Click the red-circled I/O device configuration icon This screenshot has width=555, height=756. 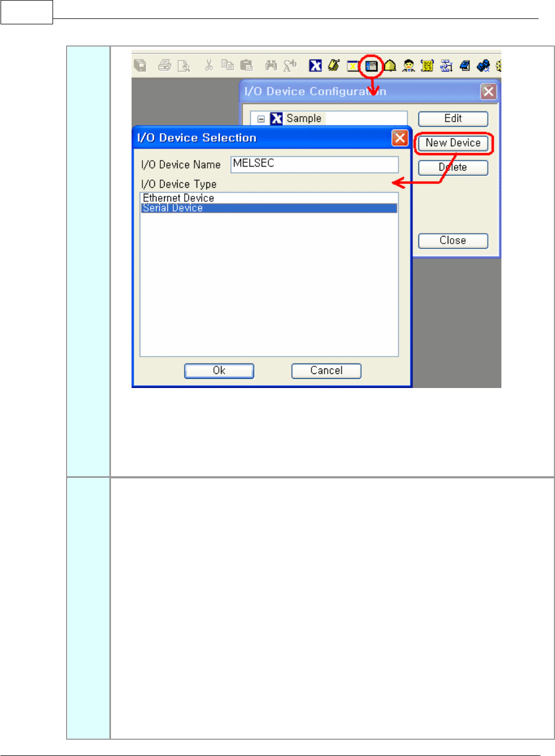click(371, 66)
